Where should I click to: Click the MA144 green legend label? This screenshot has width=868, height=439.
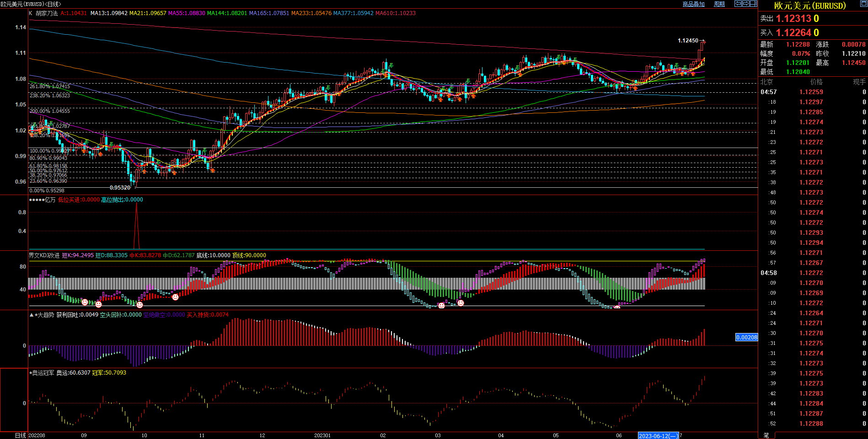(227, 13)
